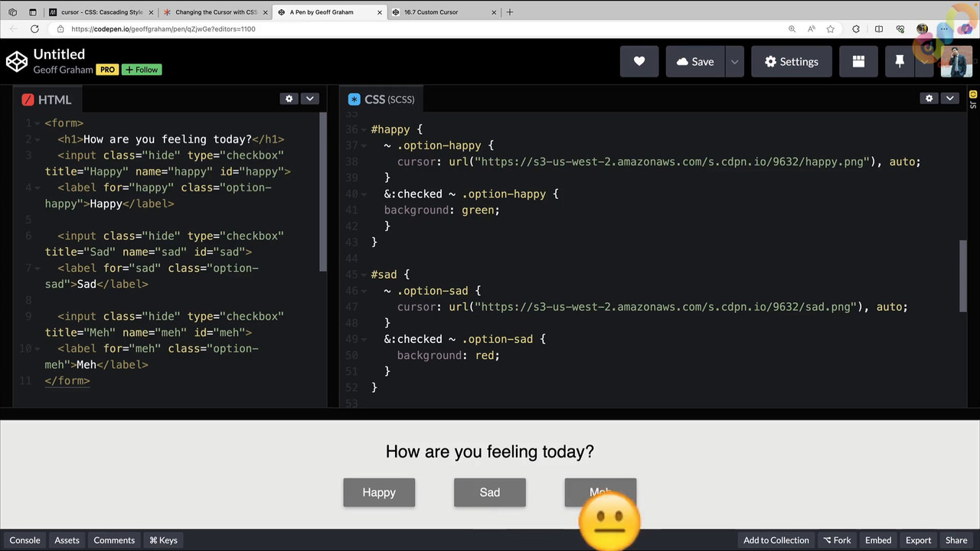Click the browser address bar URL

click(x=163, y=29)
